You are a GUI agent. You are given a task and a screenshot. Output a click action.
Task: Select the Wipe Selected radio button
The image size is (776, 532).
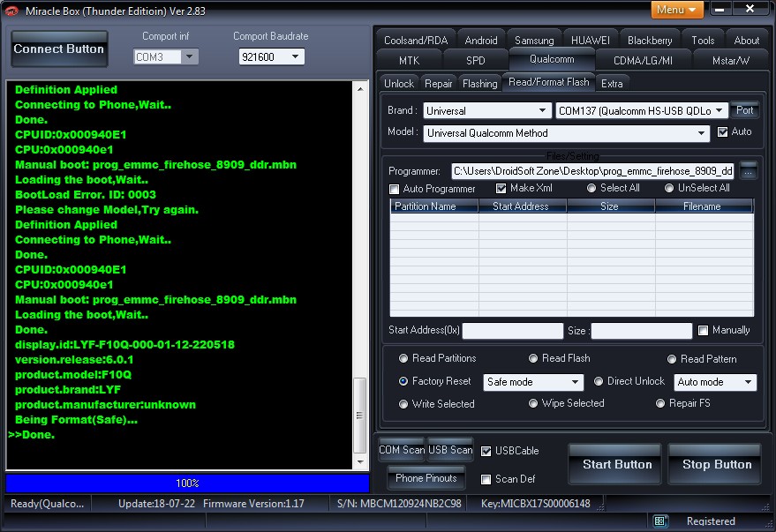[x=533, y=403]
